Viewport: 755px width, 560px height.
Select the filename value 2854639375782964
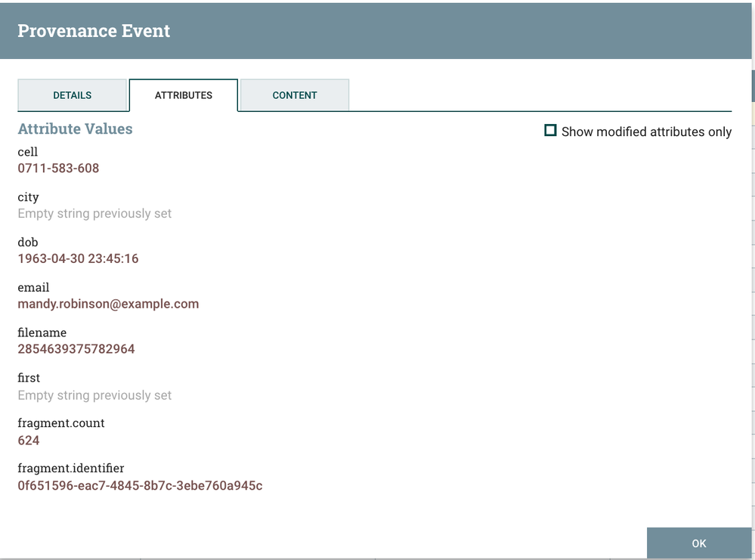77,349
